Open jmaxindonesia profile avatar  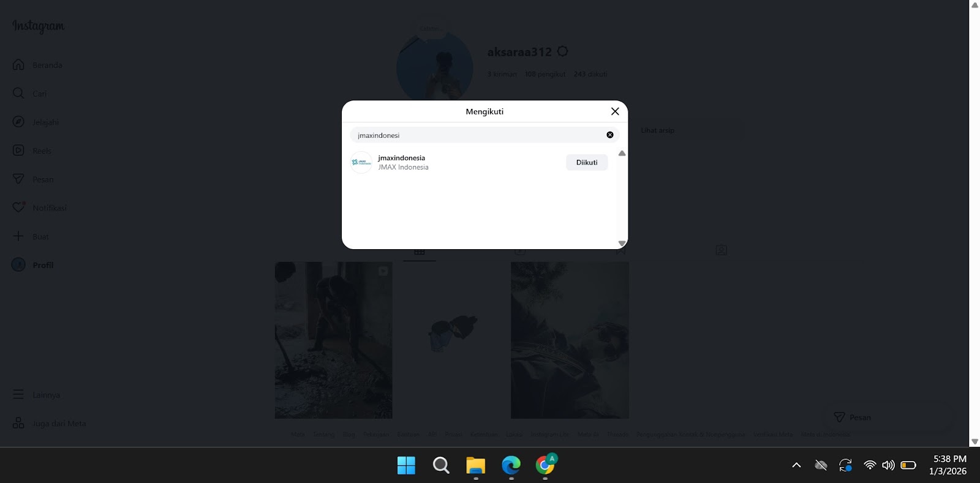click(x=361, y=162)
